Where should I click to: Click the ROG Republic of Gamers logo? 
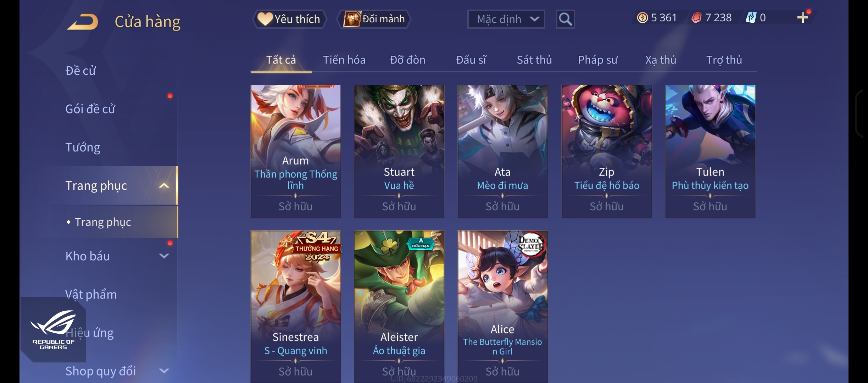pos(53,330)
